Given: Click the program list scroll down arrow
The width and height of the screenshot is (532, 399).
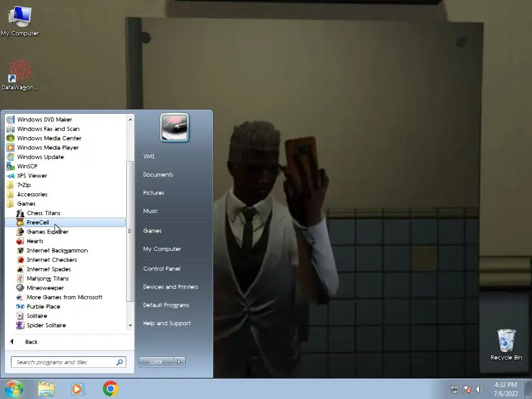Looking at the screenshot, I should 130,325.
